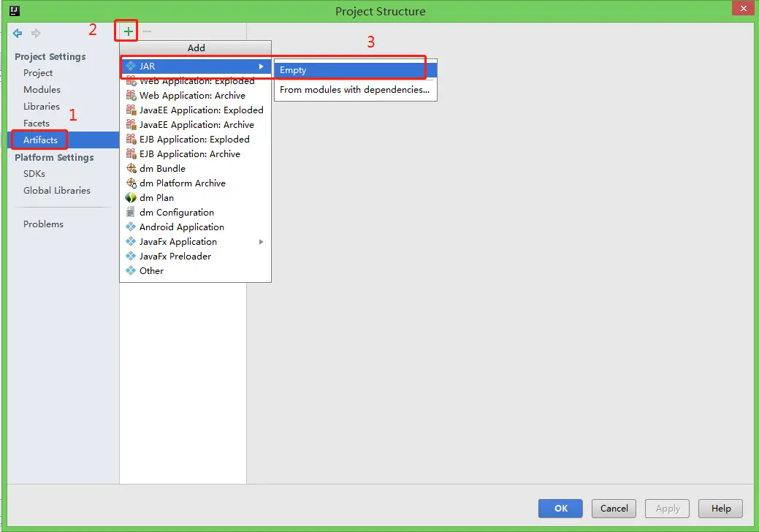Open Libraries settings
This screenshot has height=532, width=759.
tap(41, 106)
